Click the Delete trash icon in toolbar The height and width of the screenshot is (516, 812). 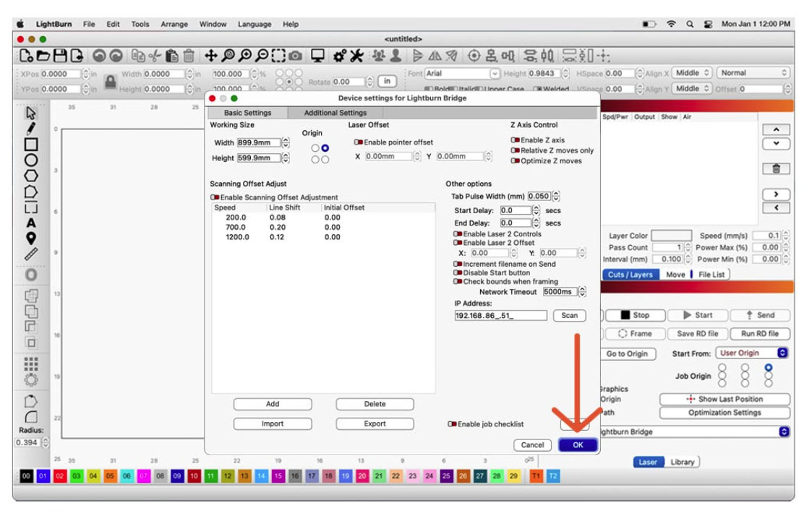click(x=189, y=56)
